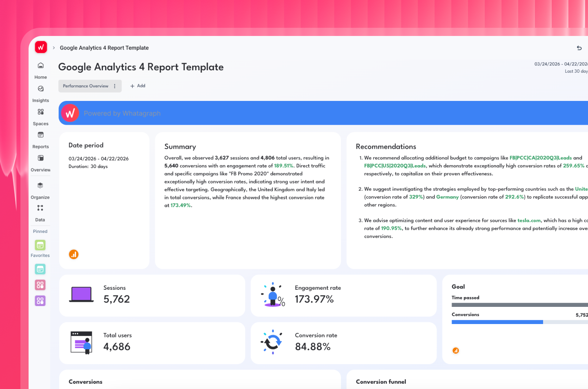Open the Performance Overview kebab menu
This screenshot has width=588, height=389.
116,86
